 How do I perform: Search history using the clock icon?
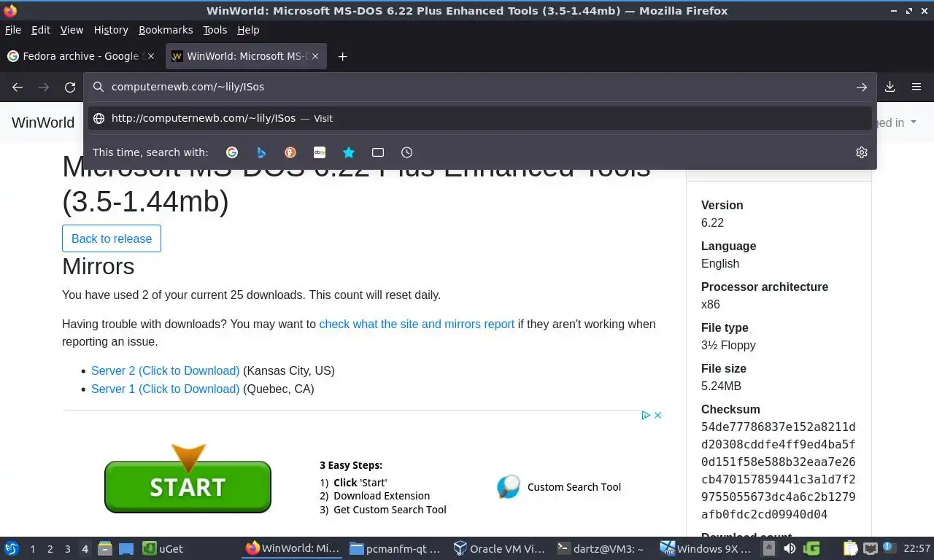407,152
